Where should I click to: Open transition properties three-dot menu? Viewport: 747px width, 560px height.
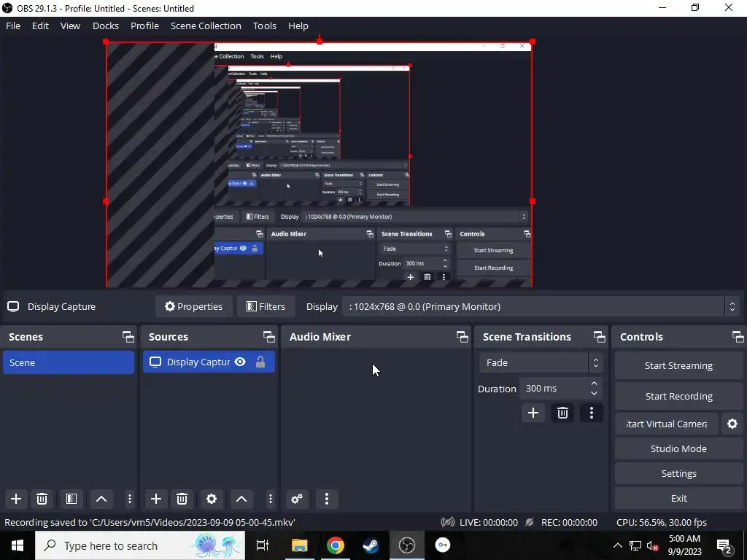click(591, 413)
